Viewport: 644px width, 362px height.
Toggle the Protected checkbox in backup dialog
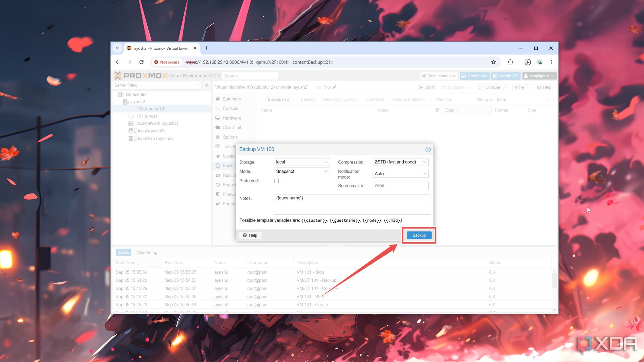(x=277, y=181)
